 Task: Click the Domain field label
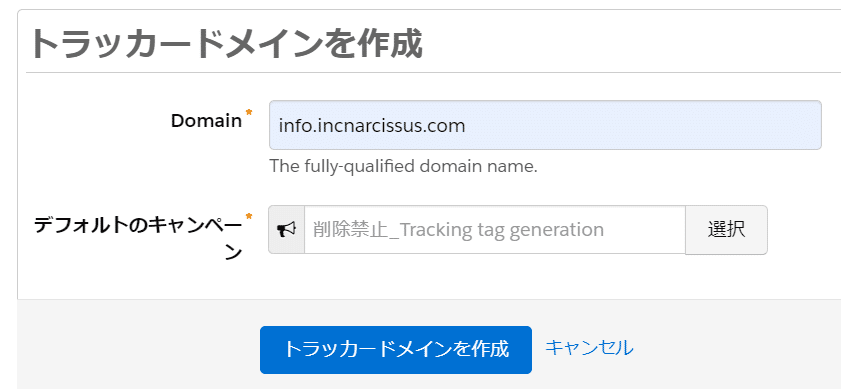point(206,121)
